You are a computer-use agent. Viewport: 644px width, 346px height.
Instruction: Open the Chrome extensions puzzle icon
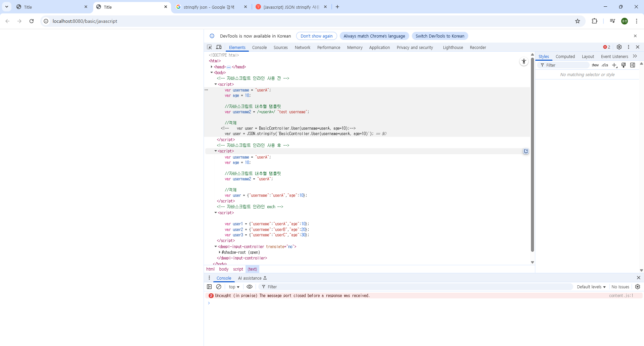[594, 21]
